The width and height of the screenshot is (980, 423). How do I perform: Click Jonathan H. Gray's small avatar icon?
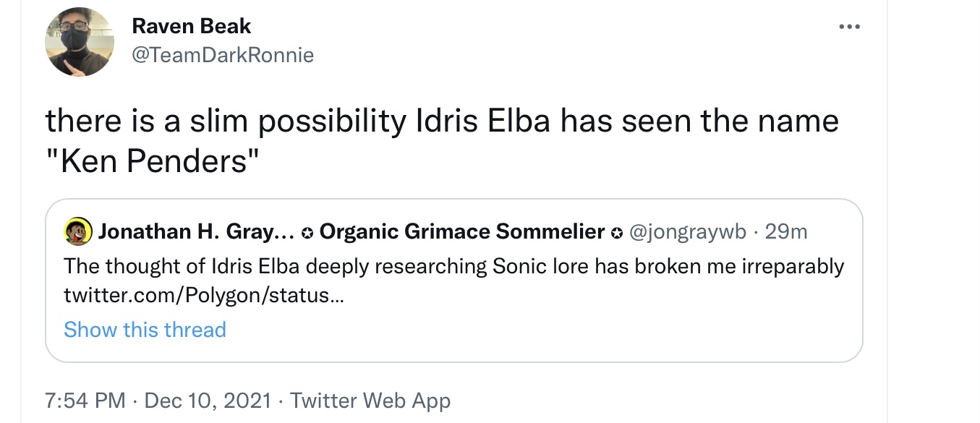(77, 231)
